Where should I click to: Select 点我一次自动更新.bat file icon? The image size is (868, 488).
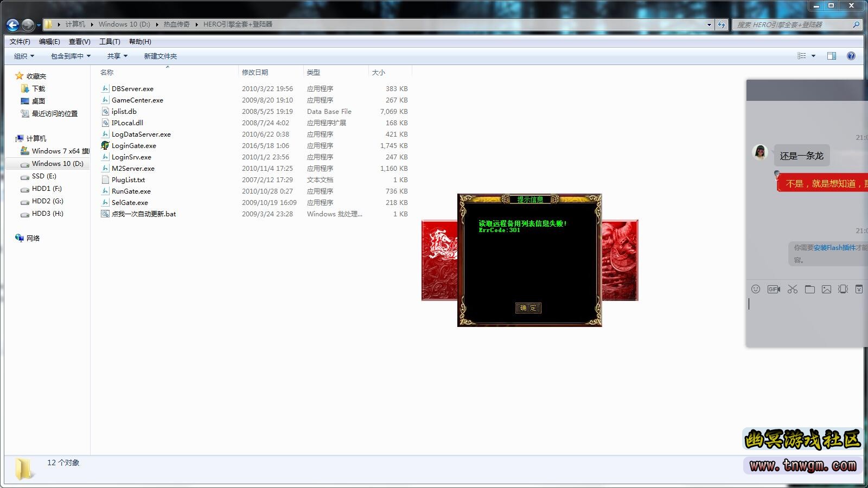pos(105,214)
